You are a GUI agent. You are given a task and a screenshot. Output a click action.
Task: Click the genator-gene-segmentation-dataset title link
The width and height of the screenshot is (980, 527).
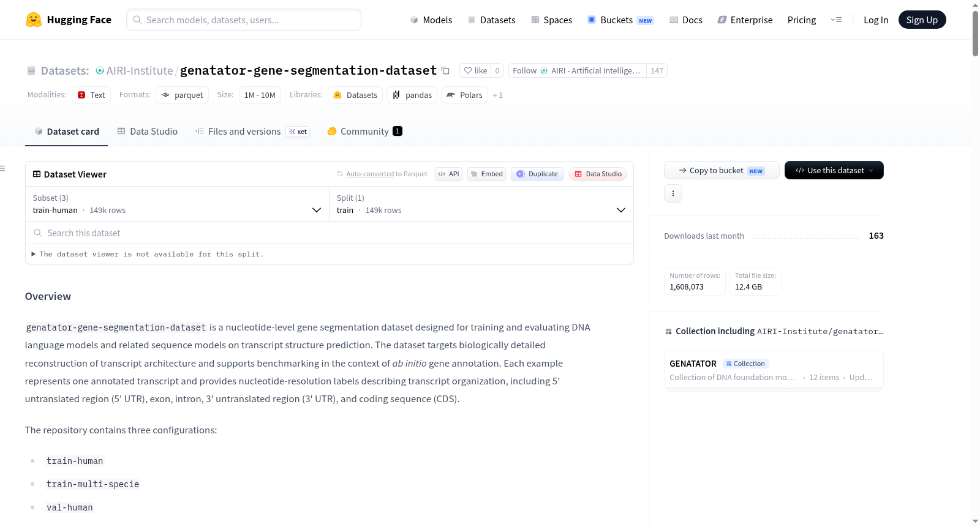(308, 70)
